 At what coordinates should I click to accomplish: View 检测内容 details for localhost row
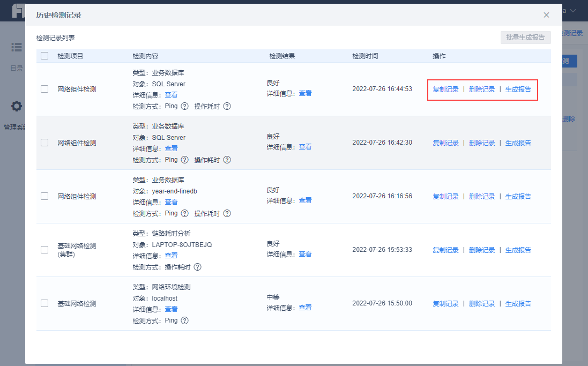coord(171,309)
